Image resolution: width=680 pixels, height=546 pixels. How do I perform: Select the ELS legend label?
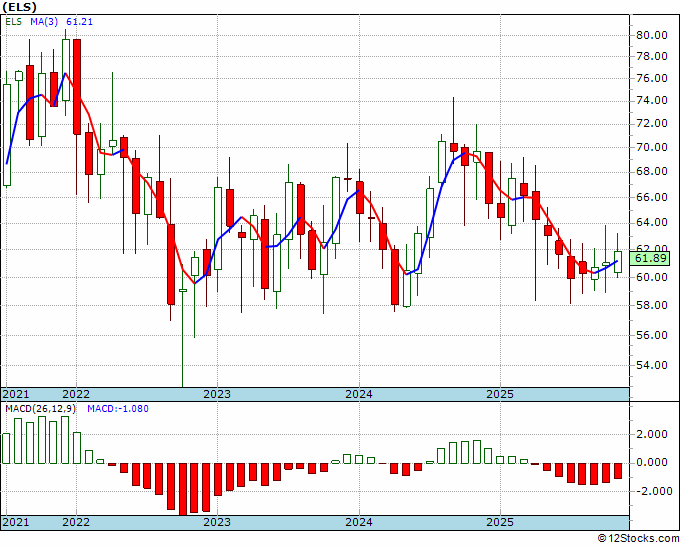pyautogui.click(x=13, y=22)
